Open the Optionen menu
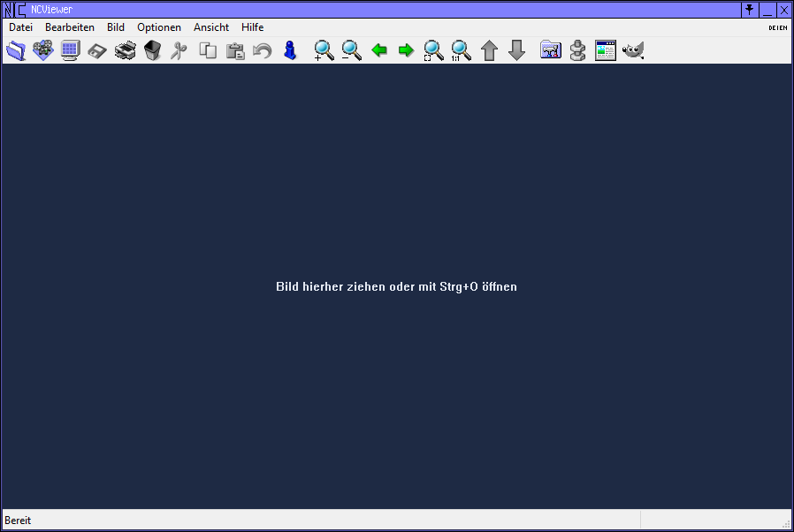Image resolution: width=794 pixels, height=532 pixels. coord(159,27)
